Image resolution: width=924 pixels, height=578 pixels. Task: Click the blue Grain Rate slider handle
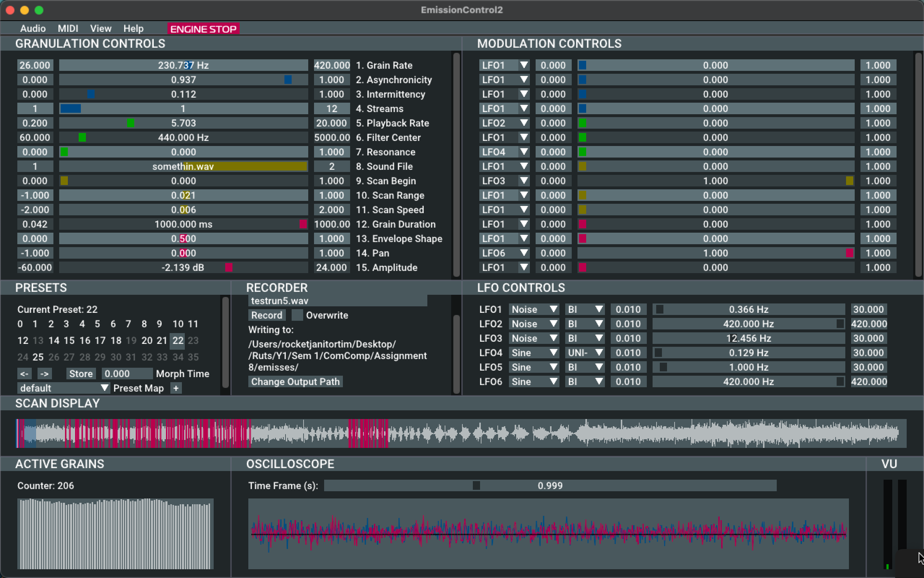[x=188, y=65]
